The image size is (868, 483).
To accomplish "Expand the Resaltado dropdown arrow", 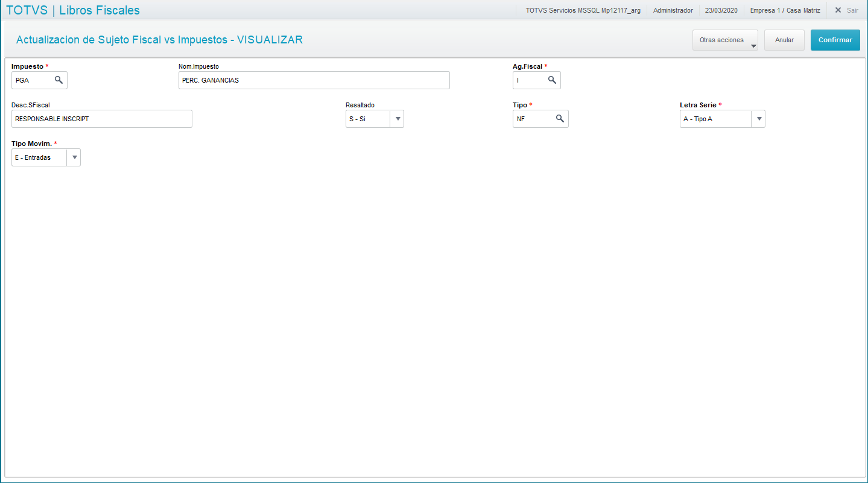I will (398, 119).
